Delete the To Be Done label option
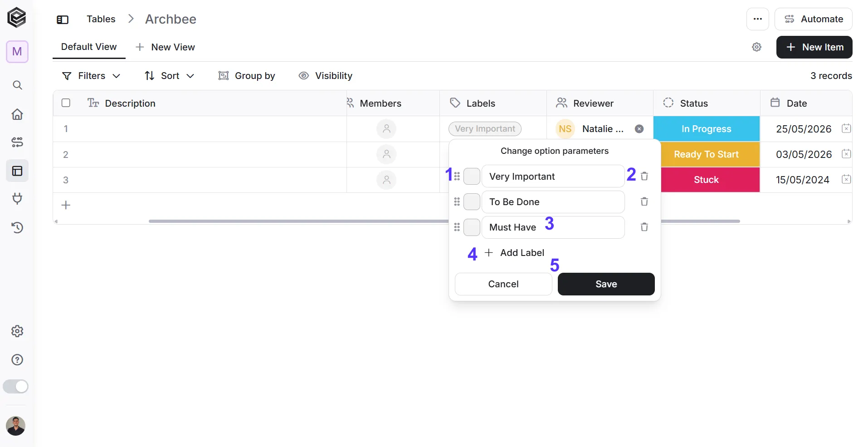The width and height of the screenshot is (868, 447). (644, 201)
